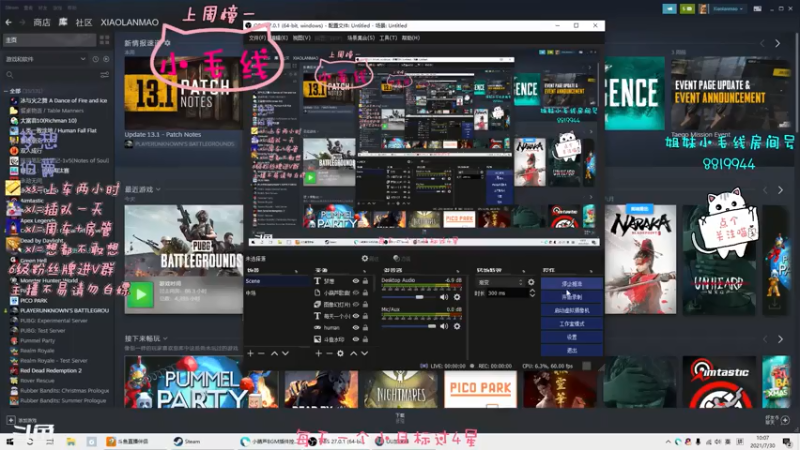The image size is (800, 450).
Task: Click the green play button on PUBG
Action: point(140,294)
